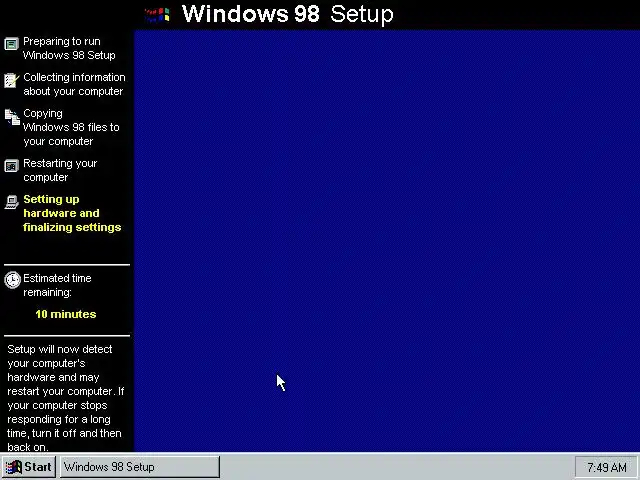Click 'Collecting information about your computer' text

(74, 84)
